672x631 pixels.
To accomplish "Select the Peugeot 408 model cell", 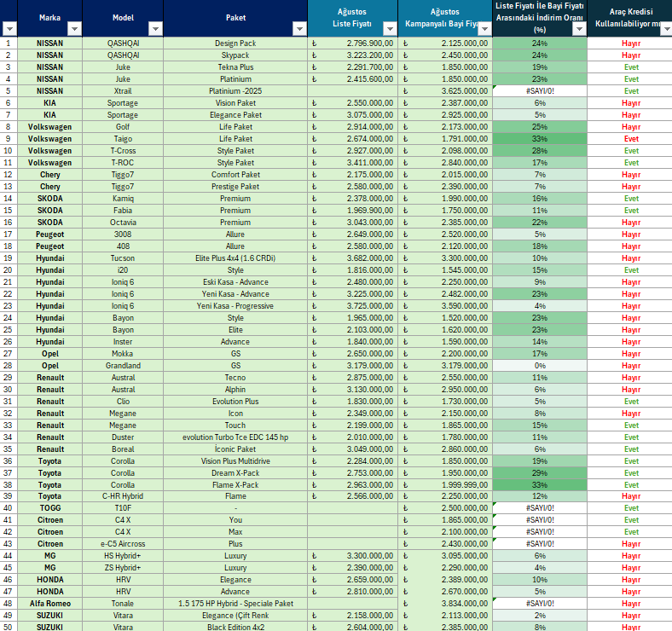I will (123, 246).
